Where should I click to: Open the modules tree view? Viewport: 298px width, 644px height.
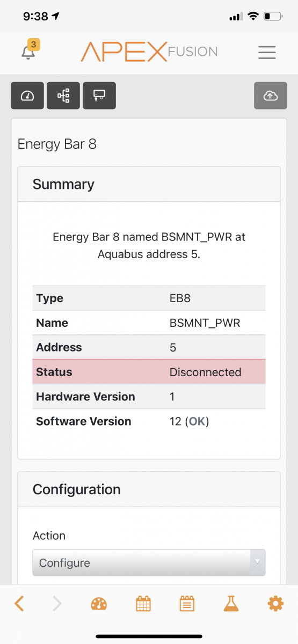(63, 96)
